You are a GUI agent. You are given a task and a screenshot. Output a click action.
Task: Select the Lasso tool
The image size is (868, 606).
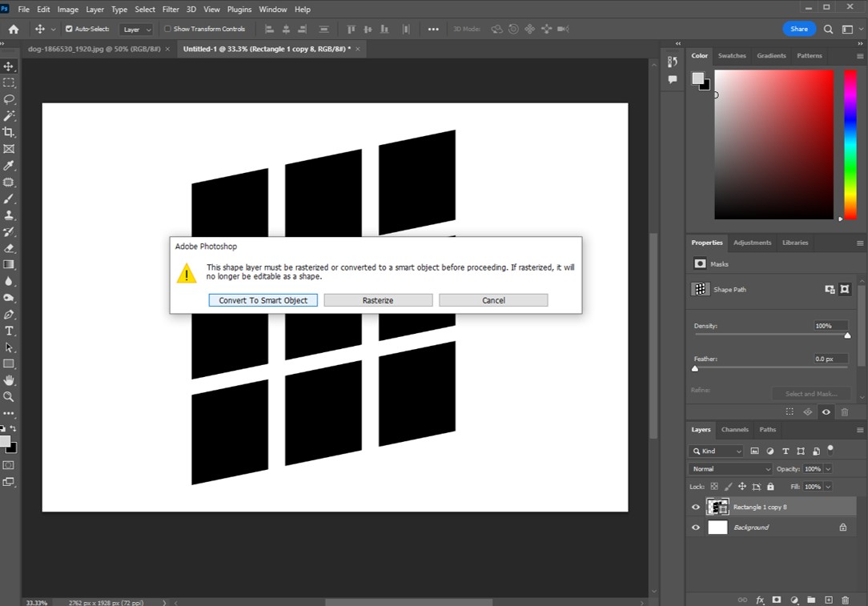[9, 99]
